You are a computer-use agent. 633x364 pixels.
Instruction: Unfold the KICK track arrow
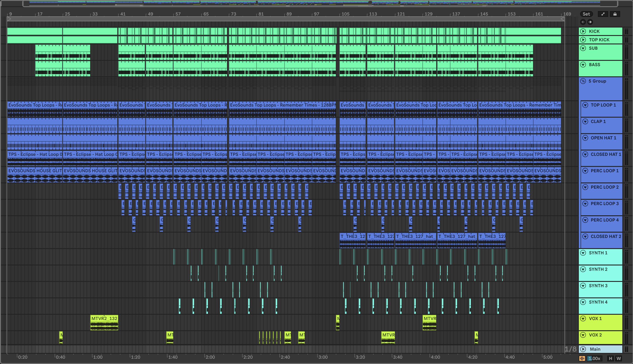(x=583, y=31)
